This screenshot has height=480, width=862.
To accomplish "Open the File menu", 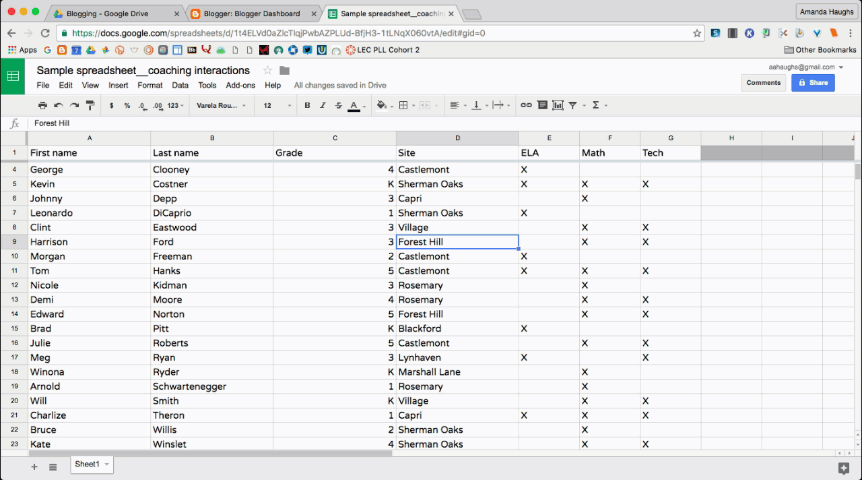I will point(43,85).
